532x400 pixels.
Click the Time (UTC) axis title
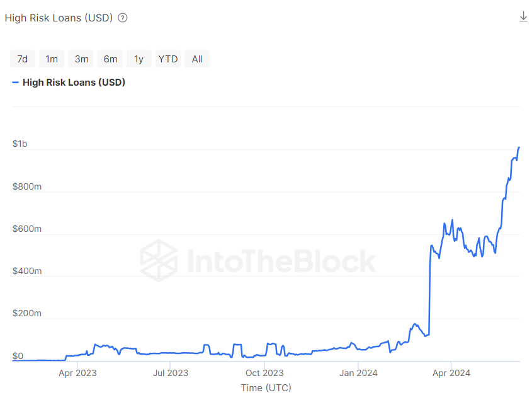point(266,387)
